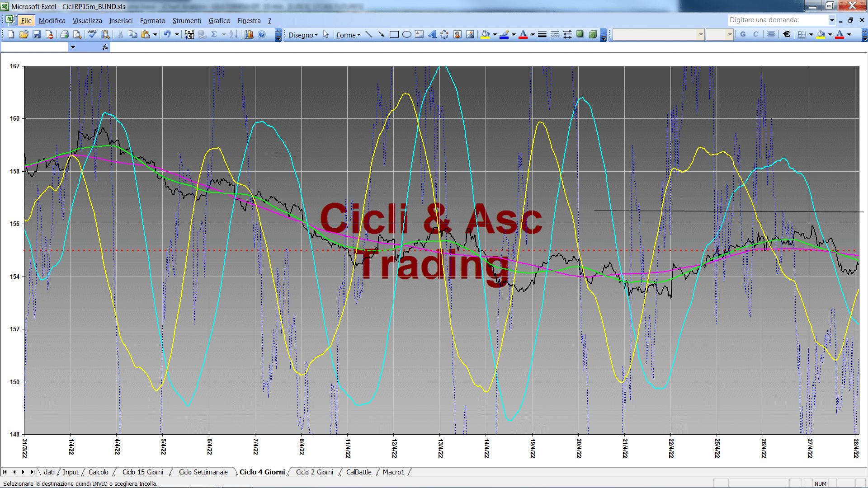Click the Shadow Style green square icon
This screenshot has width=868, height=488.
(x=580, y=34)
